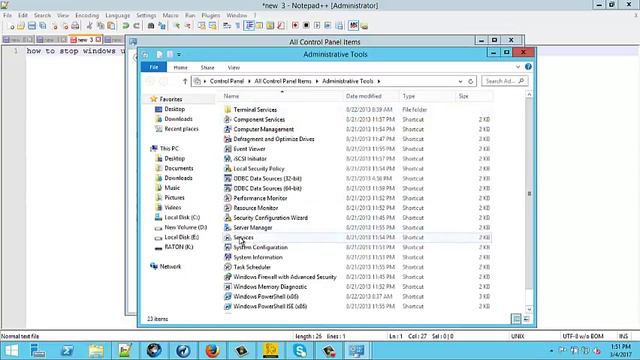Select the Task Scheduler shortcut icon
The image size is (640, 360).
coord(228,267)
